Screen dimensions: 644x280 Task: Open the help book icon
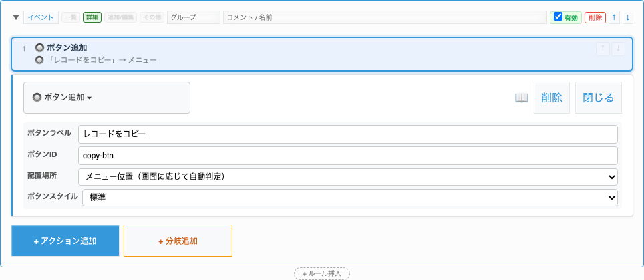click(522, 98)
